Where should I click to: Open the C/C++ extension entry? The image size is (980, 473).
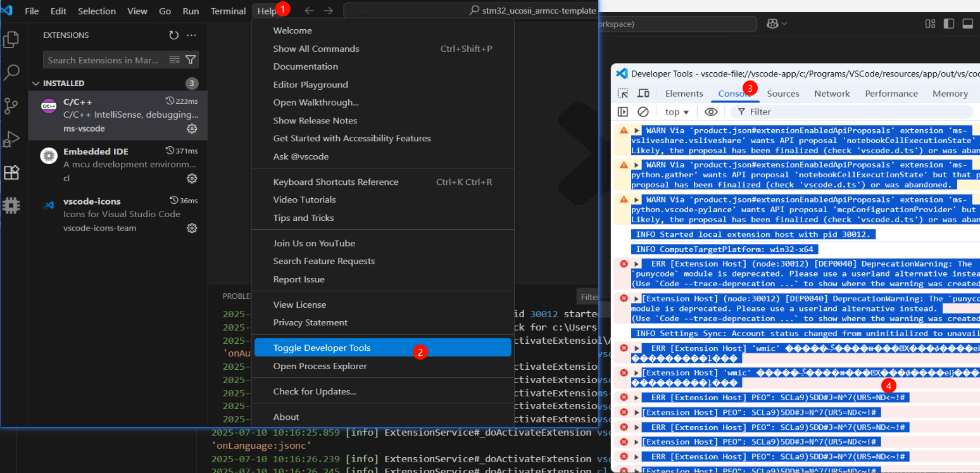[x=118, y=115]
